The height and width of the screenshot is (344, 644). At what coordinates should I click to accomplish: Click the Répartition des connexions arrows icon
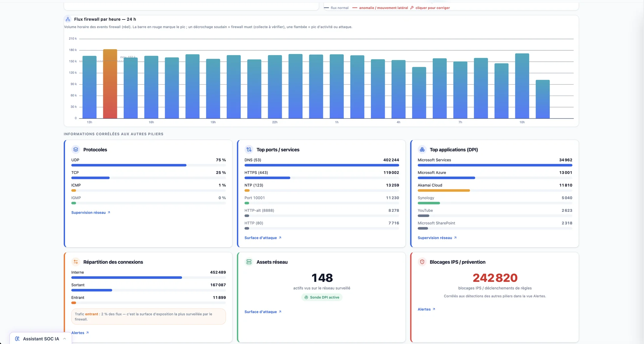tap(76, 262)
